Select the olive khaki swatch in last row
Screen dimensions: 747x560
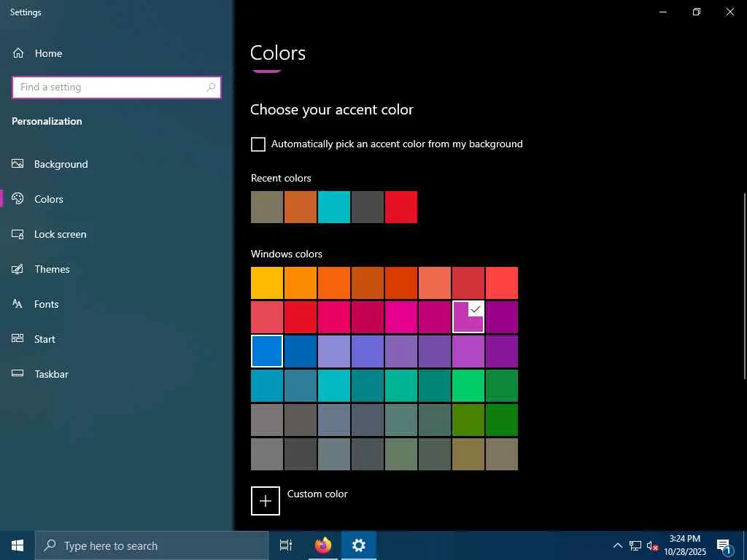pos(468,454)
